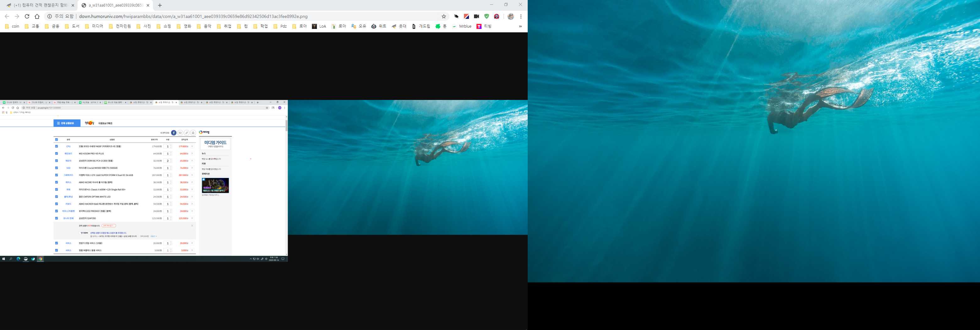This screenshot has width=980, height=330.
Task: Open the Chrome profile avatar
Action: [510, 16]
